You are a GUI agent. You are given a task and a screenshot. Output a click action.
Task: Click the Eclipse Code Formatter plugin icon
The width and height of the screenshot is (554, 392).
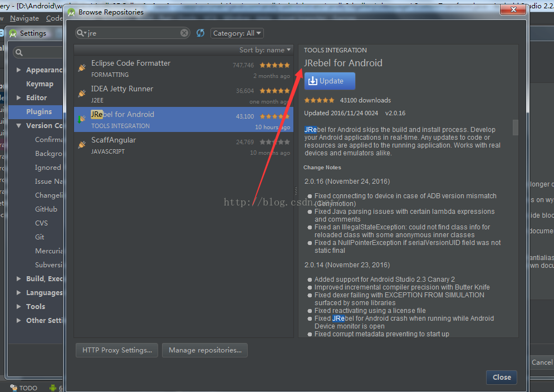(82, 68)
